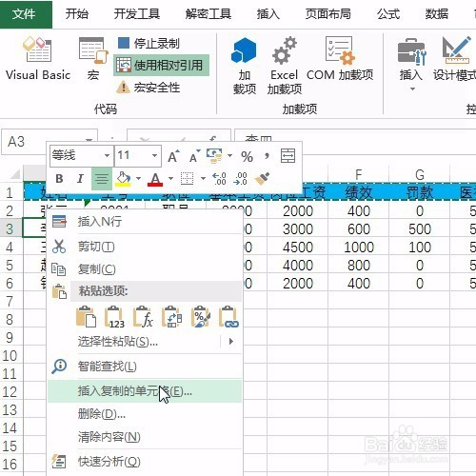Toggle italic in mini toolbar

80,179
